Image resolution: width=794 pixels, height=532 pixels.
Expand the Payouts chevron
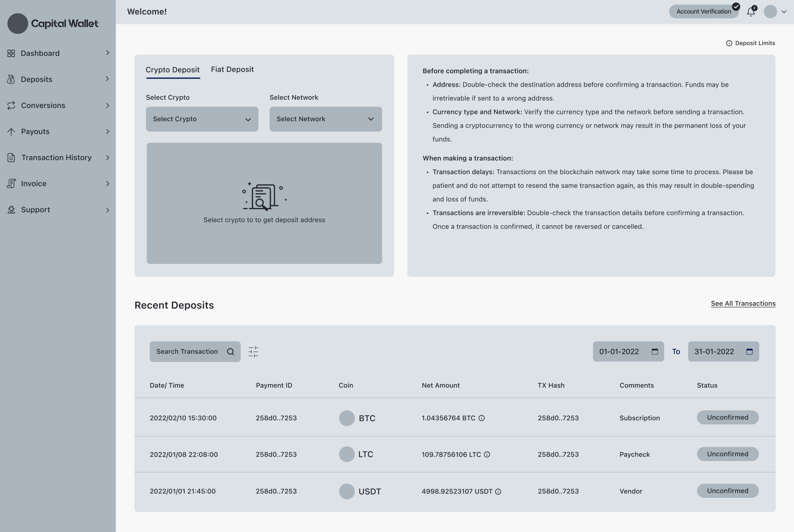pos(108,132)
